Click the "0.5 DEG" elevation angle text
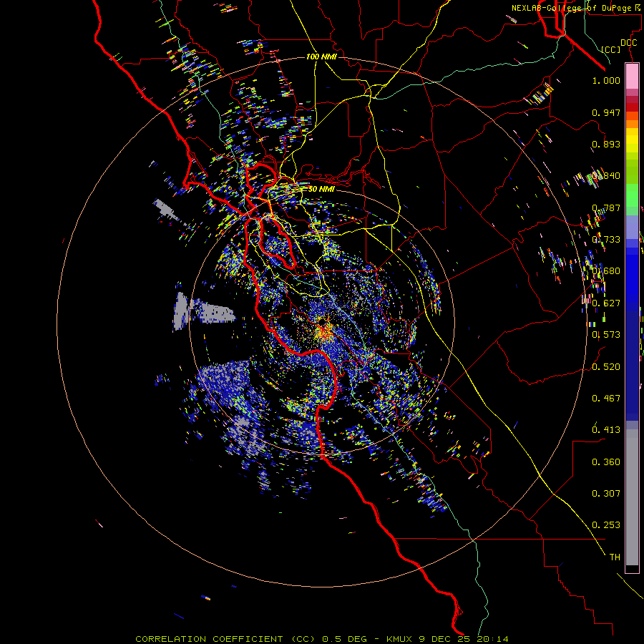The image size is (644, 644). point(344,639)
